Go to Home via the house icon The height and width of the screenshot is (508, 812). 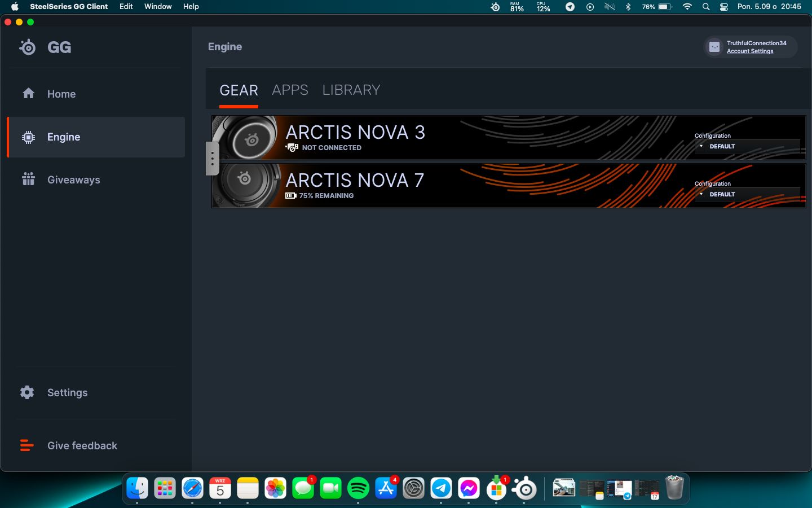click(28, 93)
